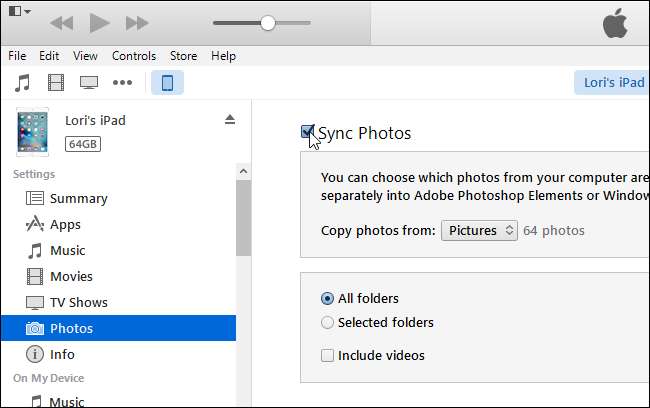
Task: Enable Include videos checkbox
Action: point(327,355)
